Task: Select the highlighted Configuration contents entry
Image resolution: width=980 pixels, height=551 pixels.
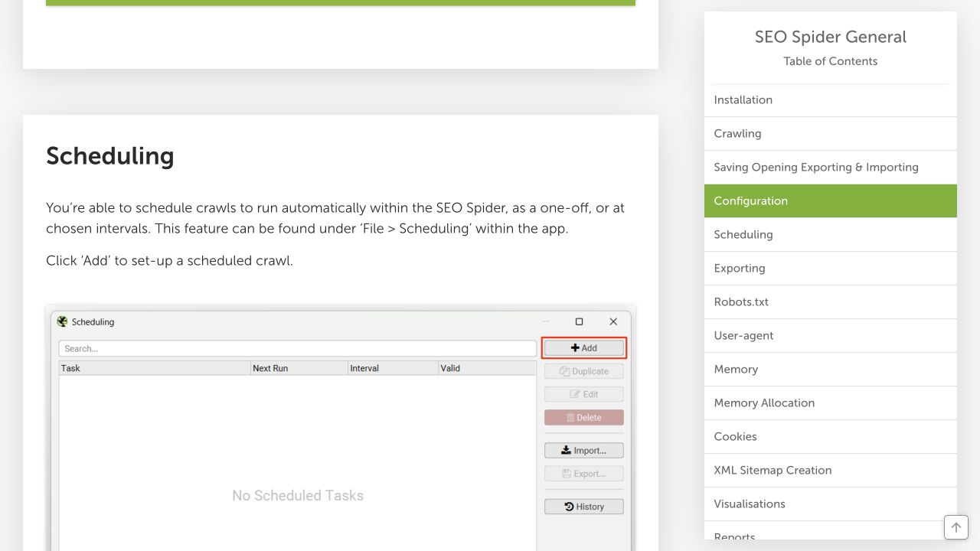Action: pyautogui.click(x=831, y=201)
